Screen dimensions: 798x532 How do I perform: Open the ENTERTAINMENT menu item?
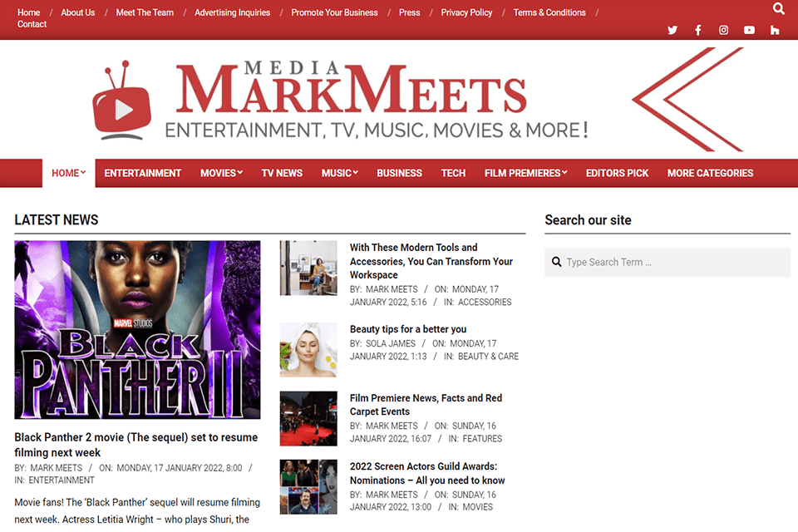142,173
